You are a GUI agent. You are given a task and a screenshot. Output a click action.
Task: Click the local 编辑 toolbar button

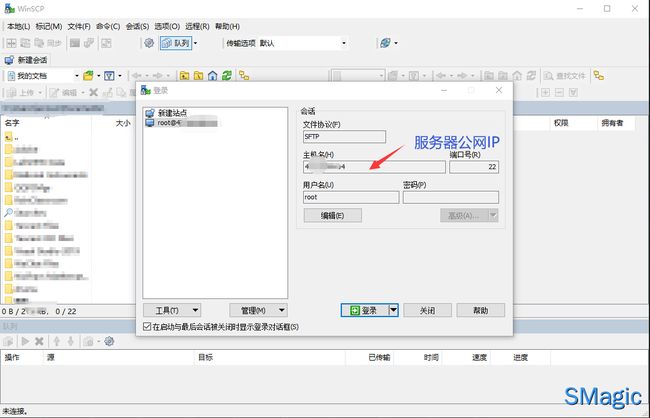point(65,92)
